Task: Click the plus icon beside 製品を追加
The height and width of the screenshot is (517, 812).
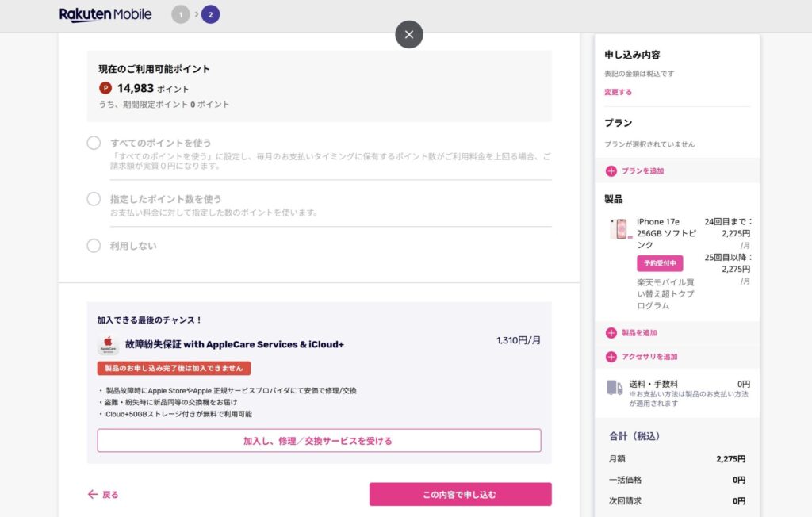Action: tap(611, 333)
